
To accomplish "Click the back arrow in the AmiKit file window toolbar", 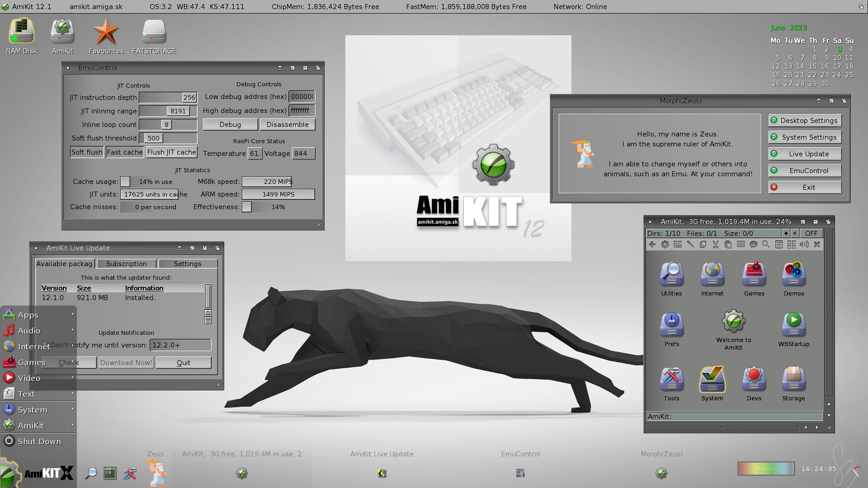I will point(652,244).
